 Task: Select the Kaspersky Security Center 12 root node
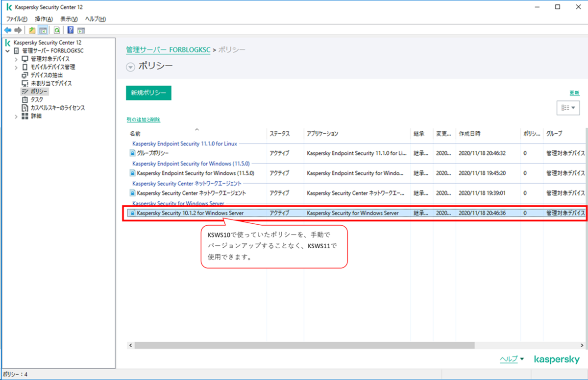click(x=47, y=43)
